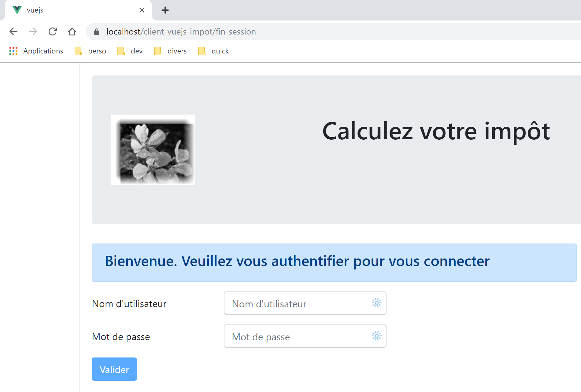Expand the dev bookmarks folder
Viewport: 581px width, 392px height.
[130, 51]
